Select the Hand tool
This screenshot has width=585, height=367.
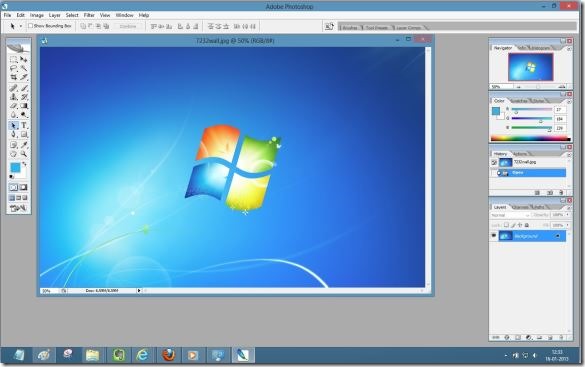[13, 154]
